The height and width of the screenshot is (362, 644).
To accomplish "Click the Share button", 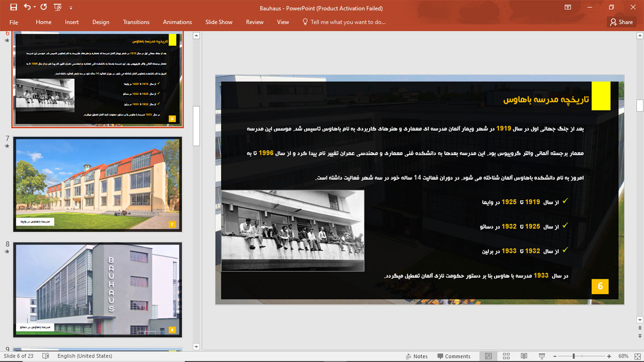I will coord(622,22).
